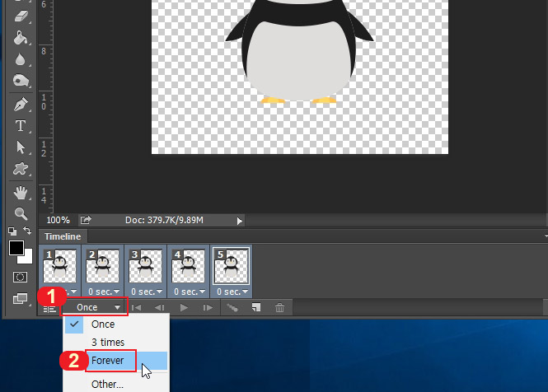
Task: Select animation frame 1 thumbnail
Action: pyautogui.click(x=60, y=266)
